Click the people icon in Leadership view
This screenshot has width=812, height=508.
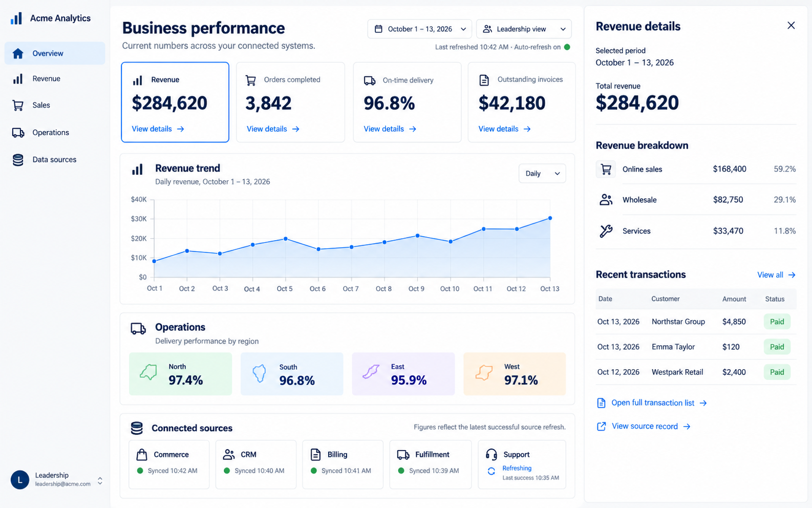[487, 29]
